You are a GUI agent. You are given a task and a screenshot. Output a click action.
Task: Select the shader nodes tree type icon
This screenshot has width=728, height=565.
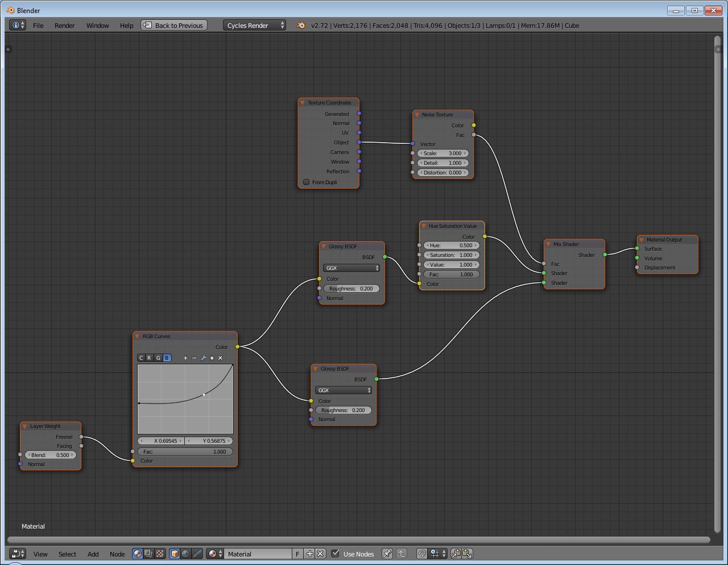coord(138,554)
